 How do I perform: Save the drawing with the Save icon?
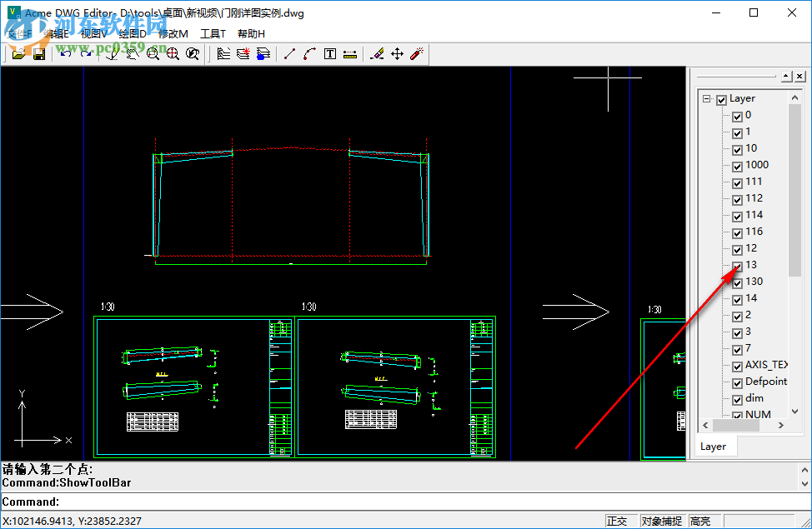click(38, 52)
